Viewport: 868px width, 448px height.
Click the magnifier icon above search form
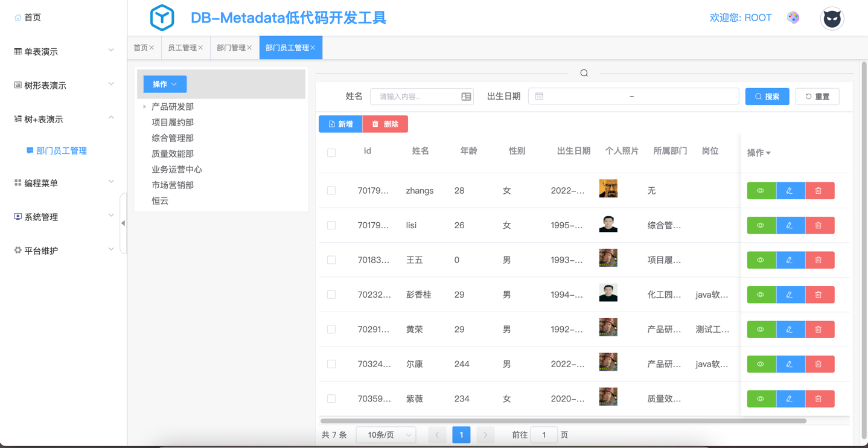pos(584,73)
